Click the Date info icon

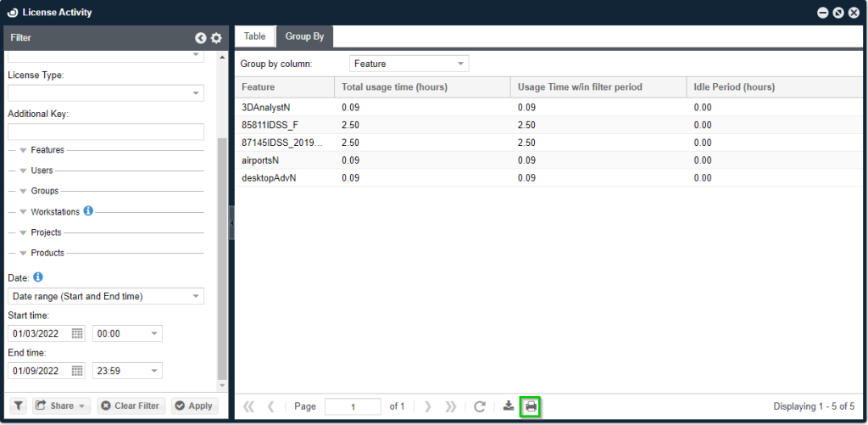[x=38, y=277]
